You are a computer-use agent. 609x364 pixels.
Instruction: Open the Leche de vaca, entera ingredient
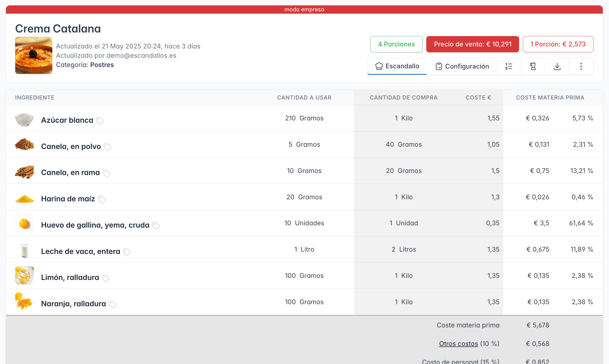81,251
